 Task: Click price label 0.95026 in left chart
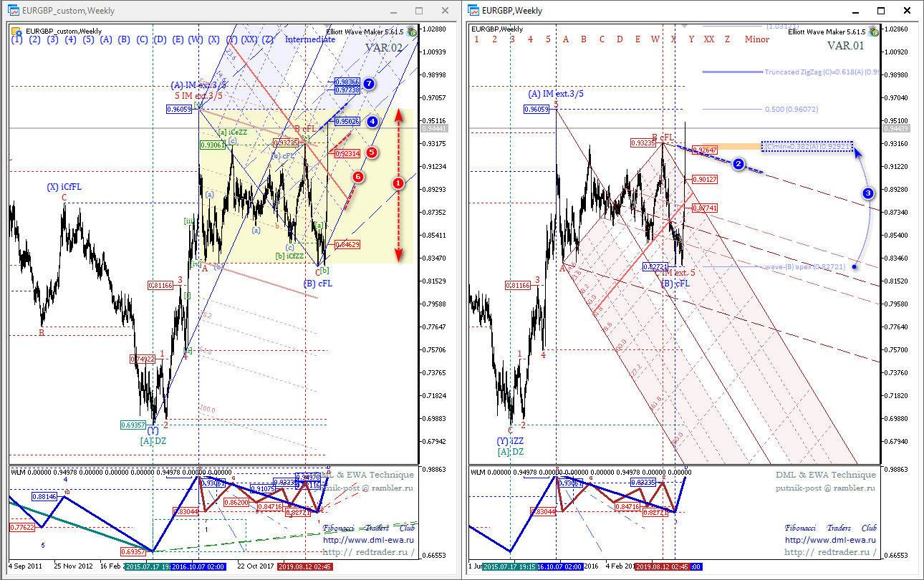[x=347, y=122]
